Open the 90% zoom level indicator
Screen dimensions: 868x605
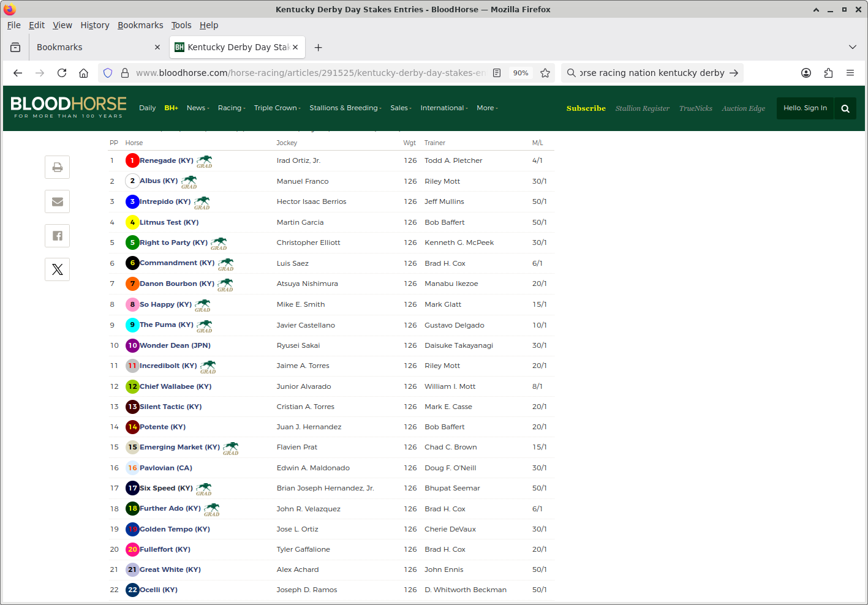click(x=521, y=73)
